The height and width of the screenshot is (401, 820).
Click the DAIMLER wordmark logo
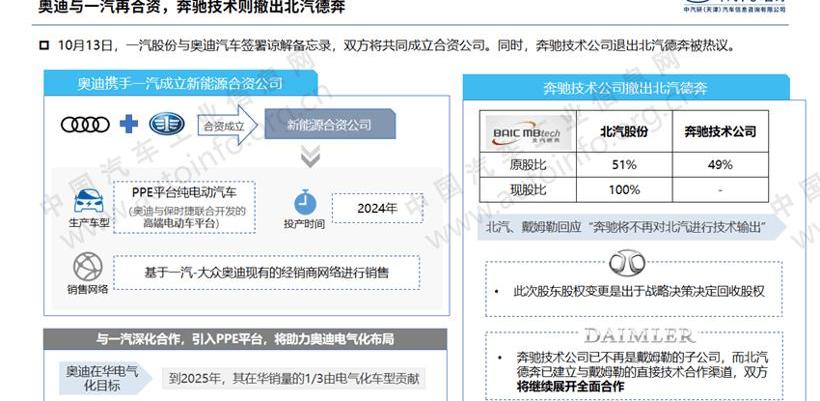pyautogui.click(x=638, y=334)
